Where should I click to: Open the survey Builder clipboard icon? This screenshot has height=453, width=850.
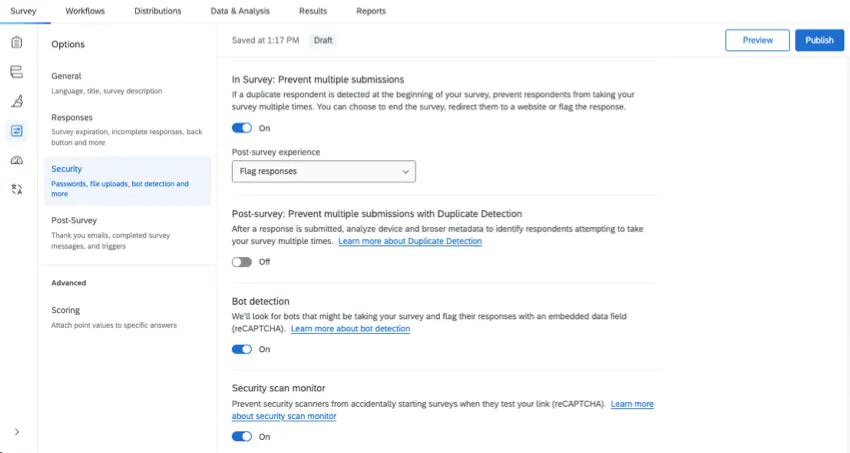click(16, 43)
